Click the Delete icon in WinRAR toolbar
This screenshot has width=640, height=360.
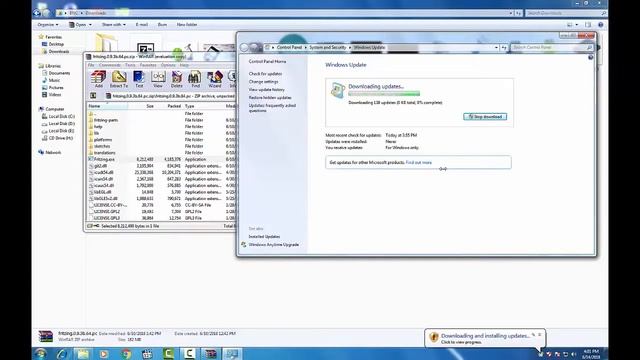(177, 79)
